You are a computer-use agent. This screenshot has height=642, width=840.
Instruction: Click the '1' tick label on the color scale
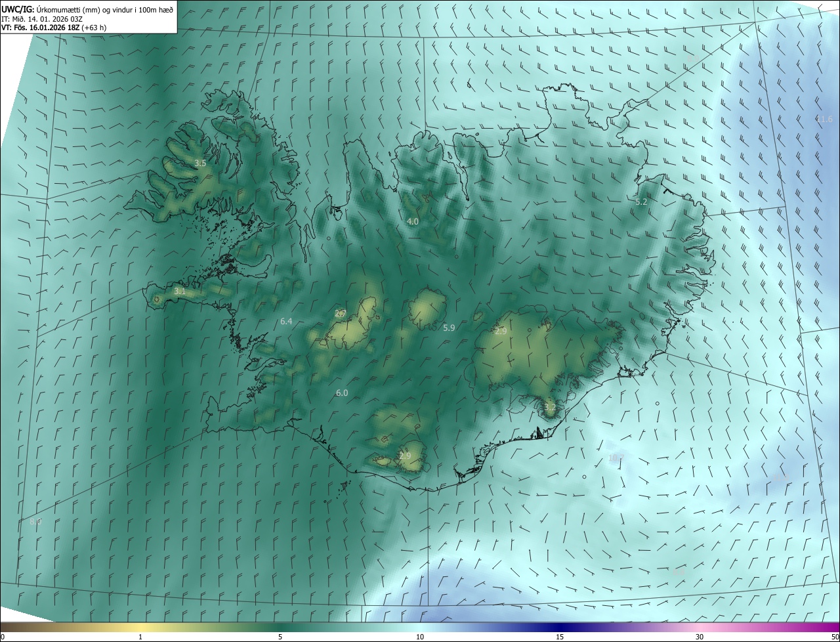coord(140,637)
